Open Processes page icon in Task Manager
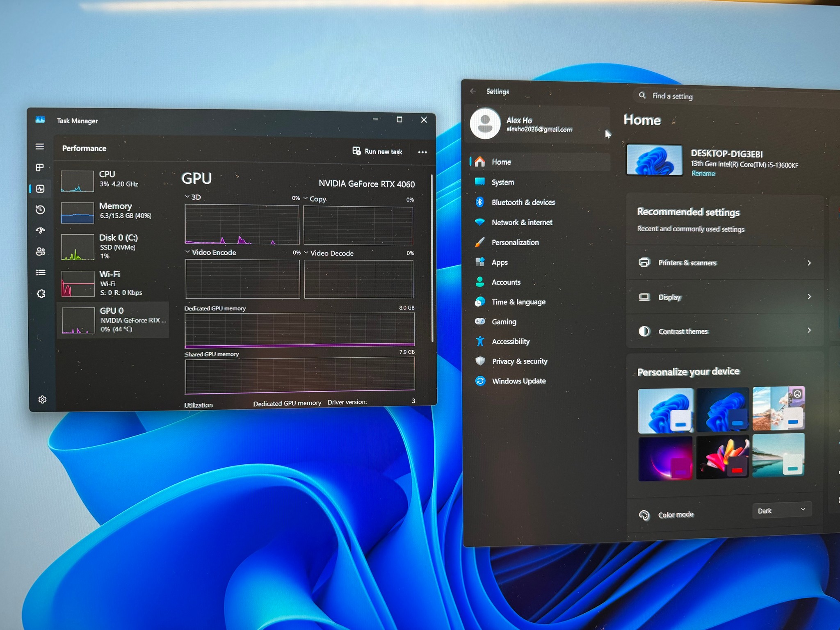 pos(40,167)
